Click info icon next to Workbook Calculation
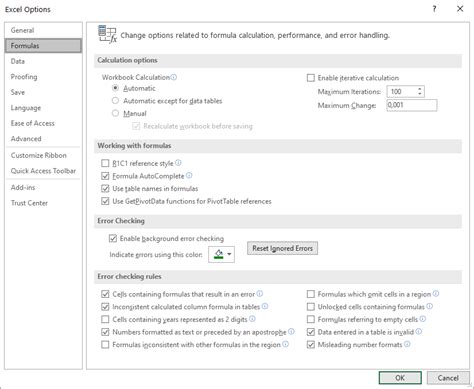The image size is (474, 389). (x=174, y=77)
